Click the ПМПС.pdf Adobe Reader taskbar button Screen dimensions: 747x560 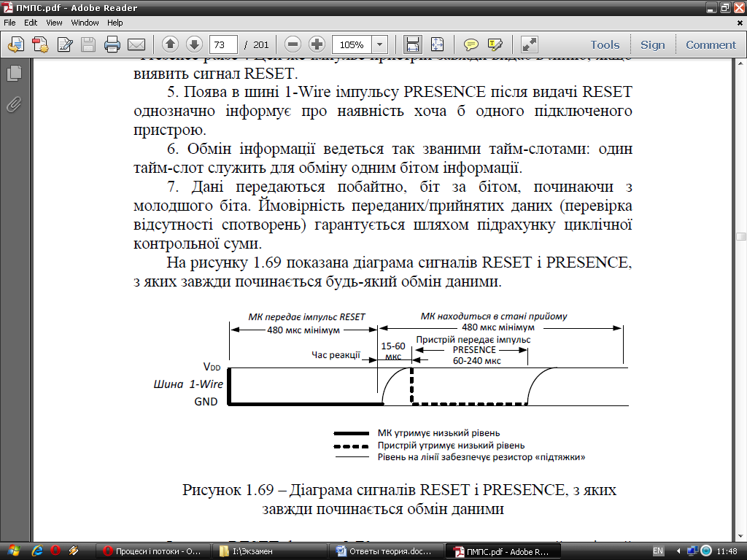tap(502, 551)
